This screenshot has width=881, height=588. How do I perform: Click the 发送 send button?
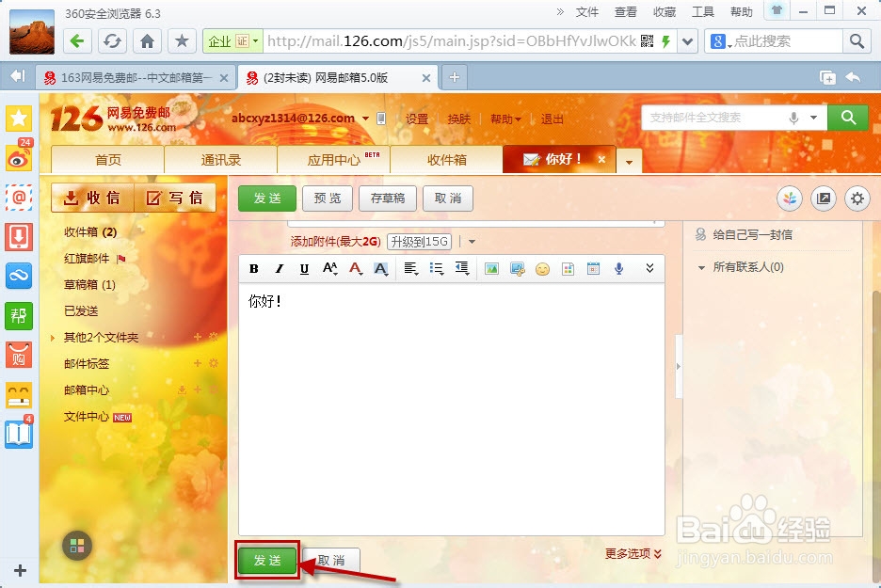click(267, 559)
